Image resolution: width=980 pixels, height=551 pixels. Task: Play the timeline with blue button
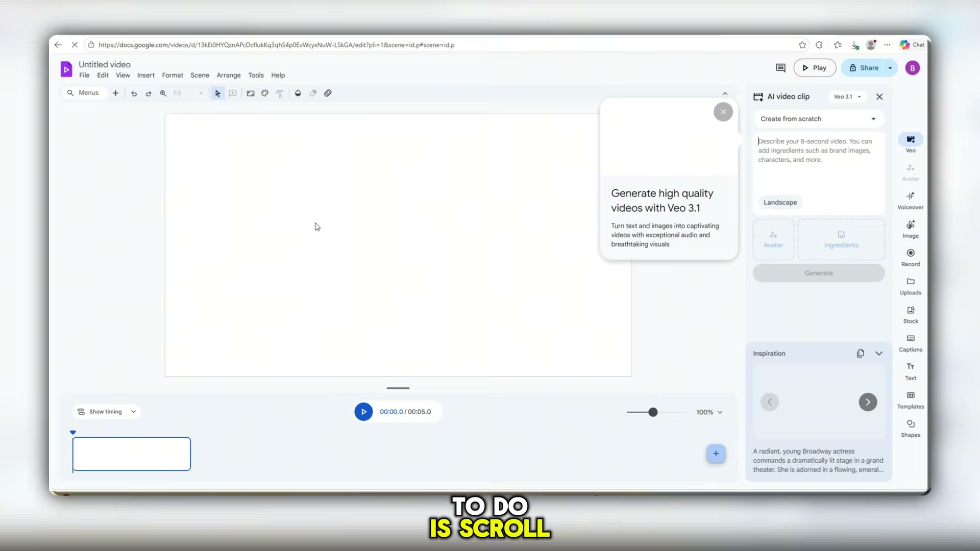click(x=363, y=412)
